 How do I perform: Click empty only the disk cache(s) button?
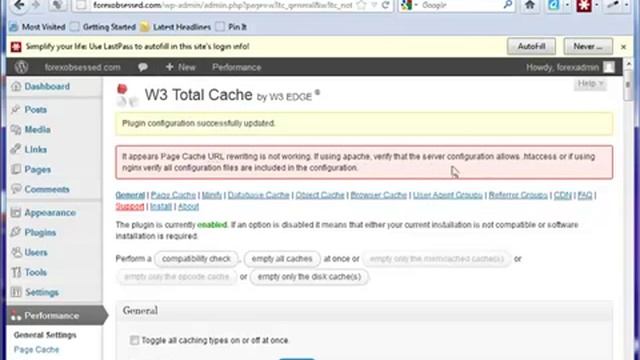[309, 277]
